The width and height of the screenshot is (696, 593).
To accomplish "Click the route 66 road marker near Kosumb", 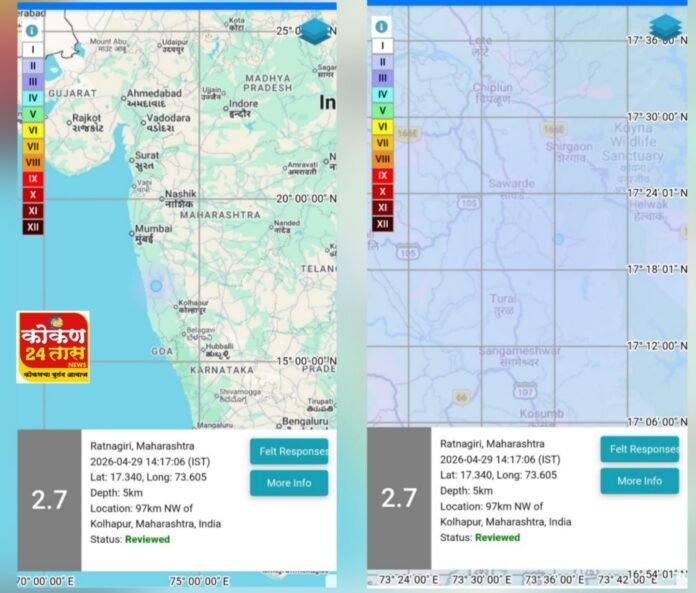I will [461, 397].
